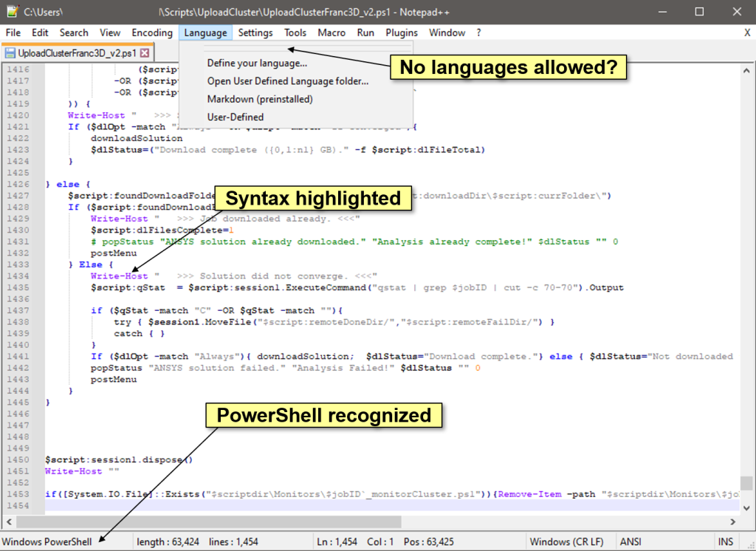Click $script:session1.dispose() on line 1450
This screenshot has width=756, height=551.
(119, 460)
